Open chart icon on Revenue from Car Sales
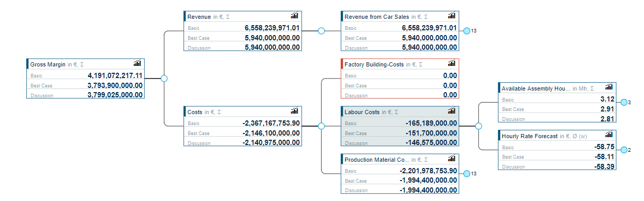The image size is (644, 201). [x=452, y=16]
